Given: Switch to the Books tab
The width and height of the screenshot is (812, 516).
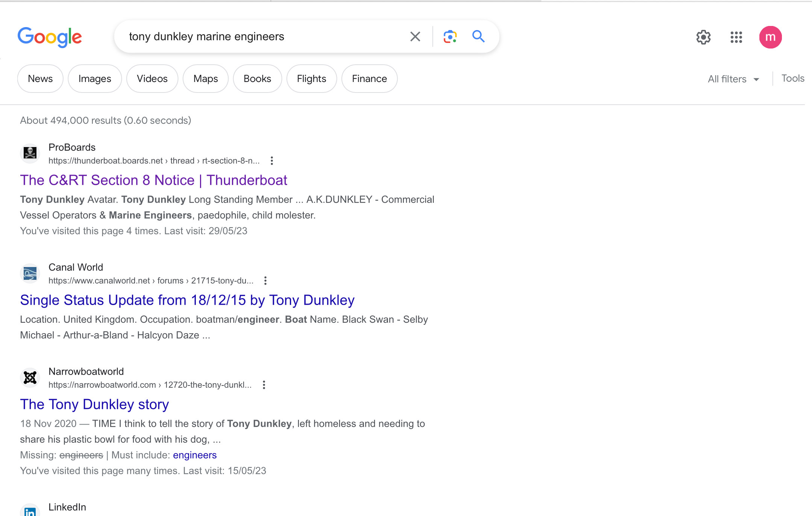Looking at the screenshot, I should coord(258,79).
